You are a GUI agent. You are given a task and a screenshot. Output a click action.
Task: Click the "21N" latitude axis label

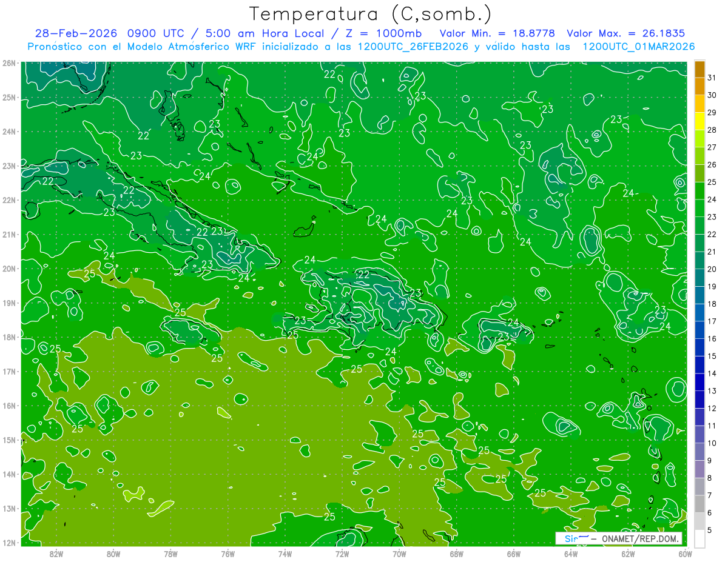click(x=9, y=234)
